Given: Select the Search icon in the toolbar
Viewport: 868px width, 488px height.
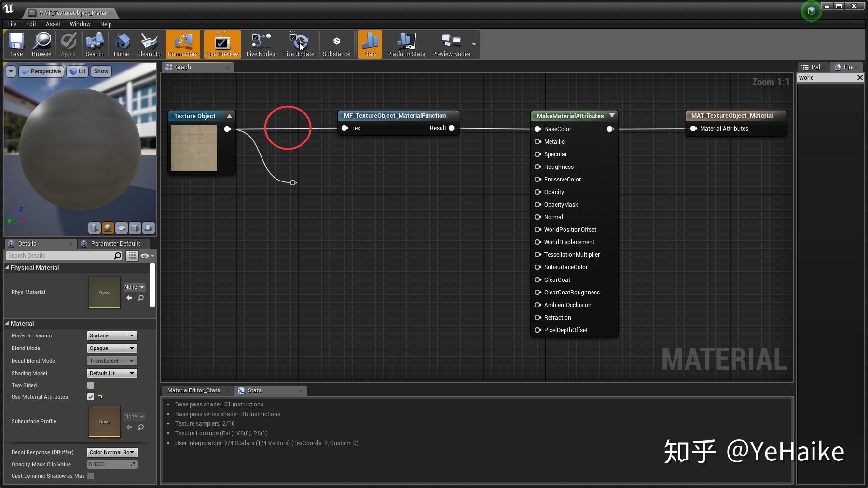Looking at the screenshot, I should [x=95, y=44].
